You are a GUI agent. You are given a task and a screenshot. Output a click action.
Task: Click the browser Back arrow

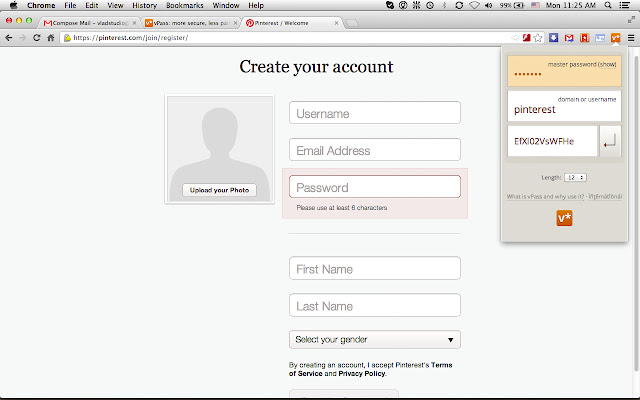pos(9,38)
